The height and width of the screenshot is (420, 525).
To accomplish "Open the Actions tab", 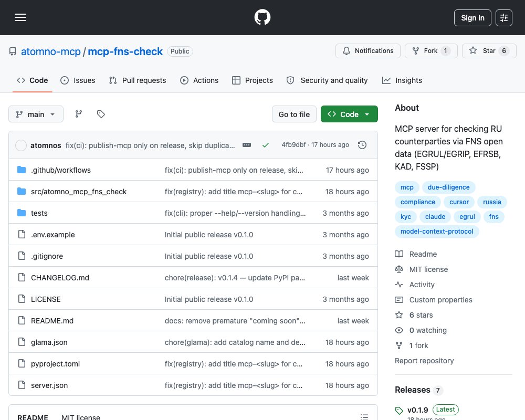I will tap(199, 80).
